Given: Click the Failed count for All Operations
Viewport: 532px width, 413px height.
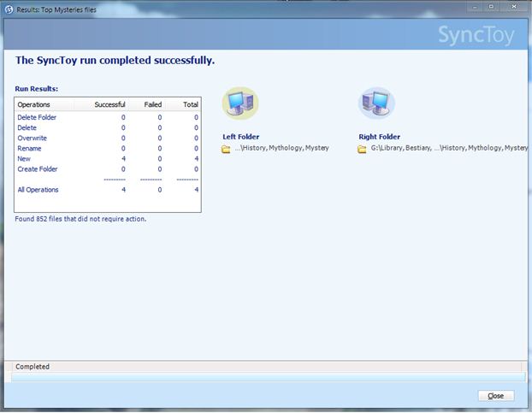Looking at the screenshot, I should click(x=159, y=190).
